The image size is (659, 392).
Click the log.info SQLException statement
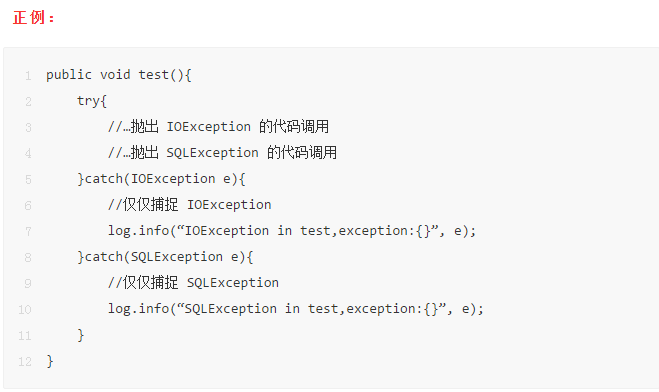[296, 309]
